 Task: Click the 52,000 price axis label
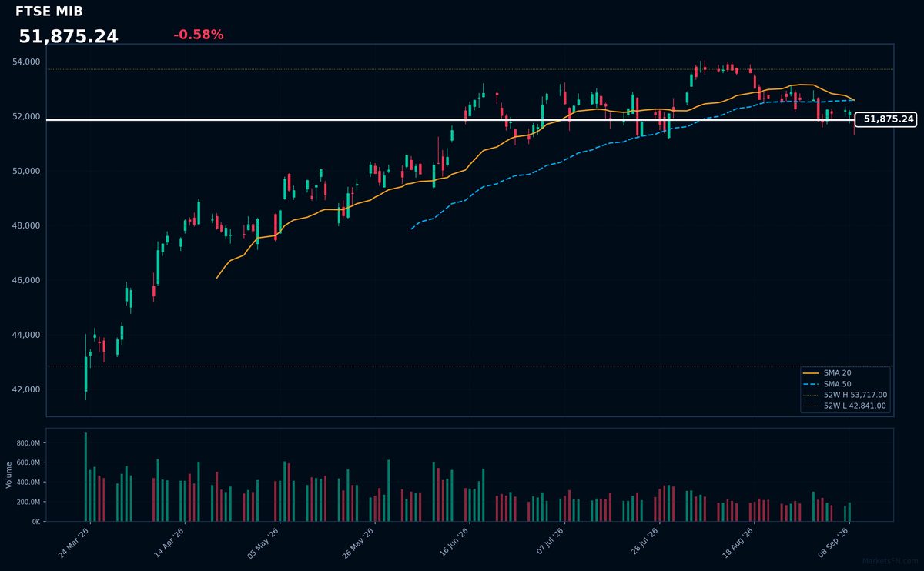tap(26, 116)
